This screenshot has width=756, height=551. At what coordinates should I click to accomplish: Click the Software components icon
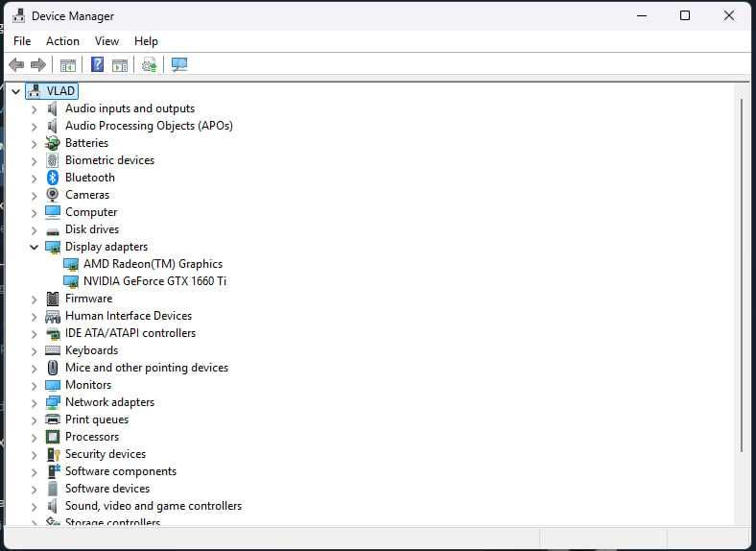tap(53, 471)
